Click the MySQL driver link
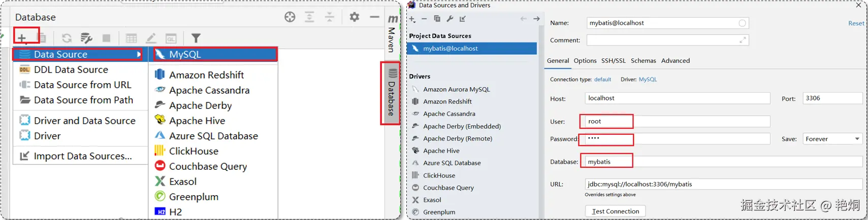Viewport: 868px width, 220px height. pos(648,80)
